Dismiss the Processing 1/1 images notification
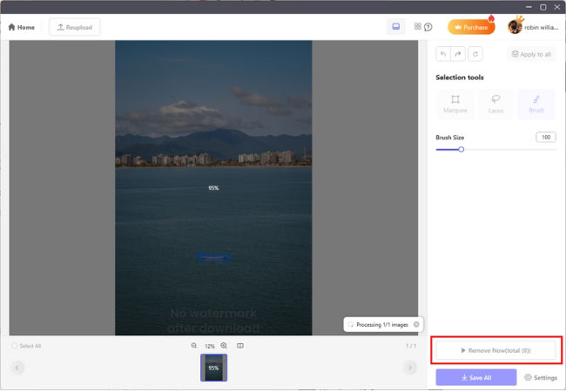 point(416,324)
